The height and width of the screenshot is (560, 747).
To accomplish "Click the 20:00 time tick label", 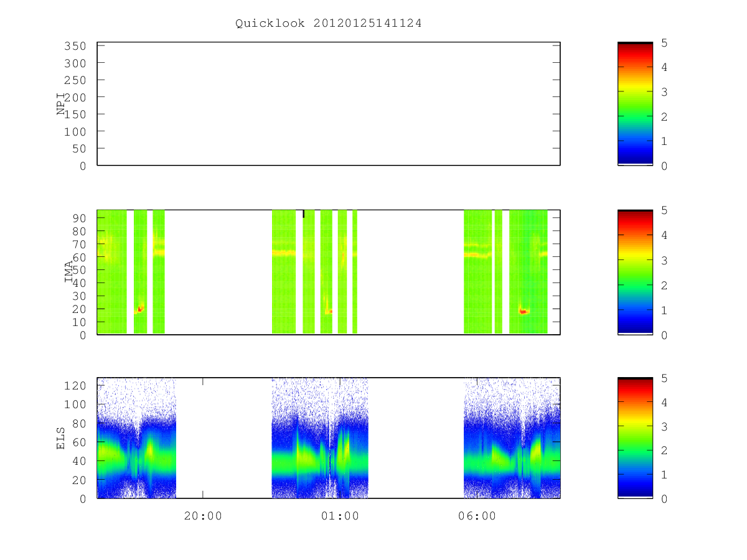I will click(203, 516).
